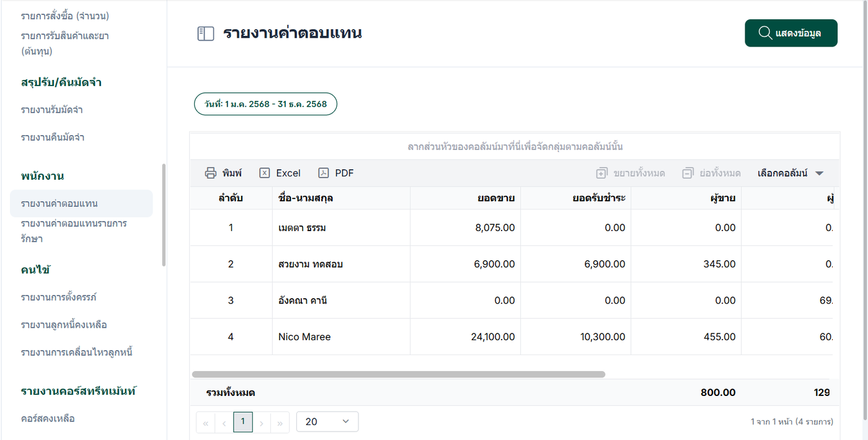Click the expand all plus icon
Image resolution: width=868 pixels, height=440 pixels.
[601, 173]
